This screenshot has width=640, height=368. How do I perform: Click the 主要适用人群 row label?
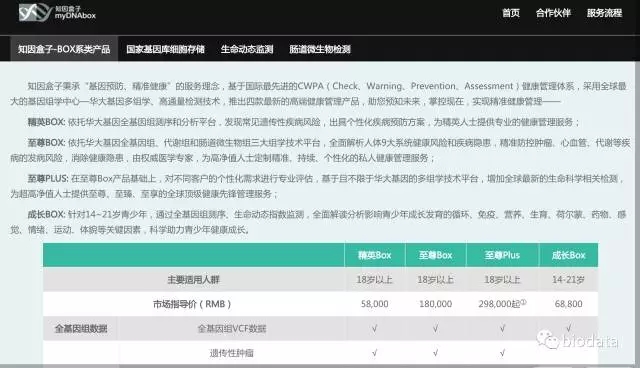coord(193,279)
